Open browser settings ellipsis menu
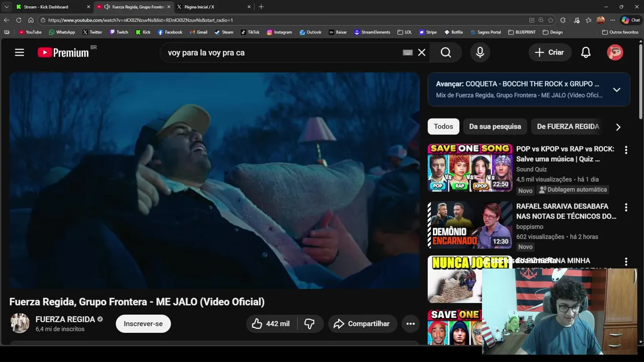 (x=612, y=20)
